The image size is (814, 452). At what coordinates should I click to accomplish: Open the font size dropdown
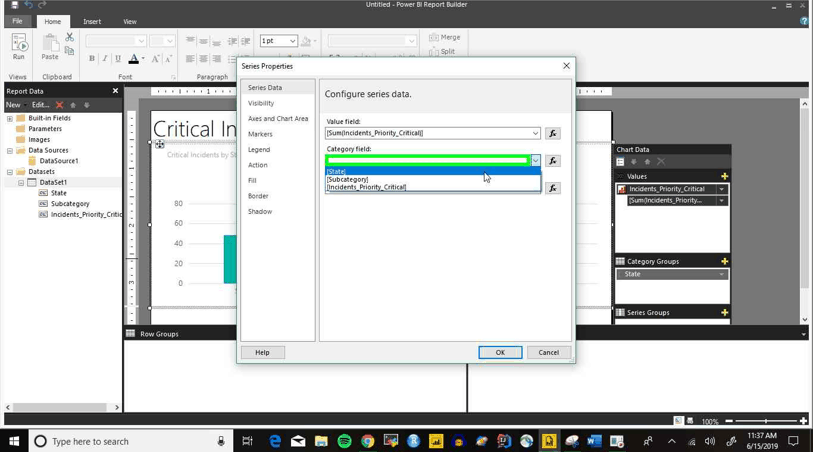[170, 41]
